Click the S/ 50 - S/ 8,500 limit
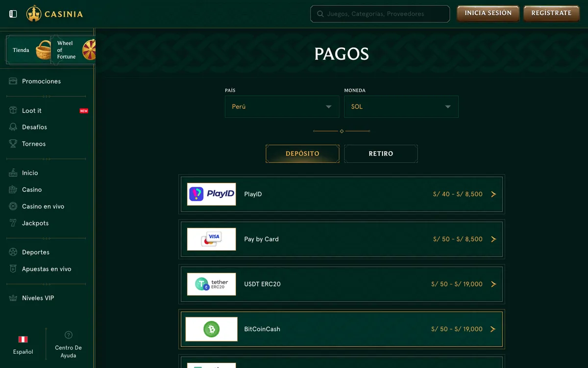The height and width of the screenshot is (368, 588). [x=458, y=239]
